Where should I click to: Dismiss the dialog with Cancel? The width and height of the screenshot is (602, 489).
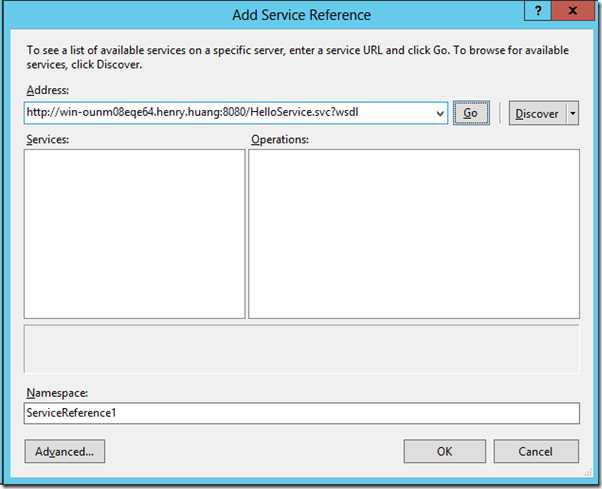[x=536, y=451]
